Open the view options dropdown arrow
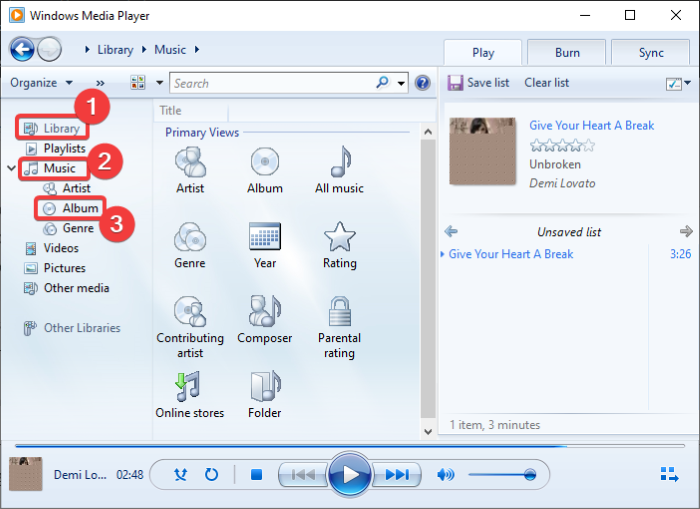 [159, 83]
